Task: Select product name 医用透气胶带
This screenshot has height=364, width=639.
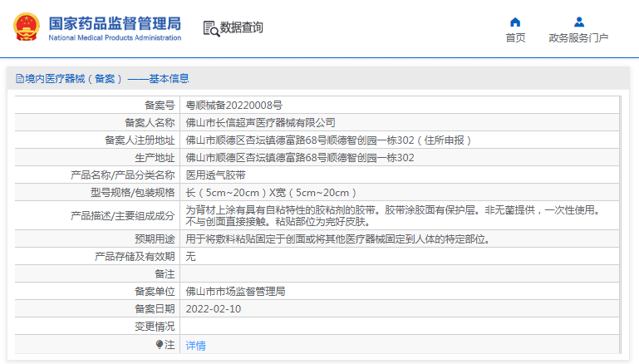Action: [215, 175]
